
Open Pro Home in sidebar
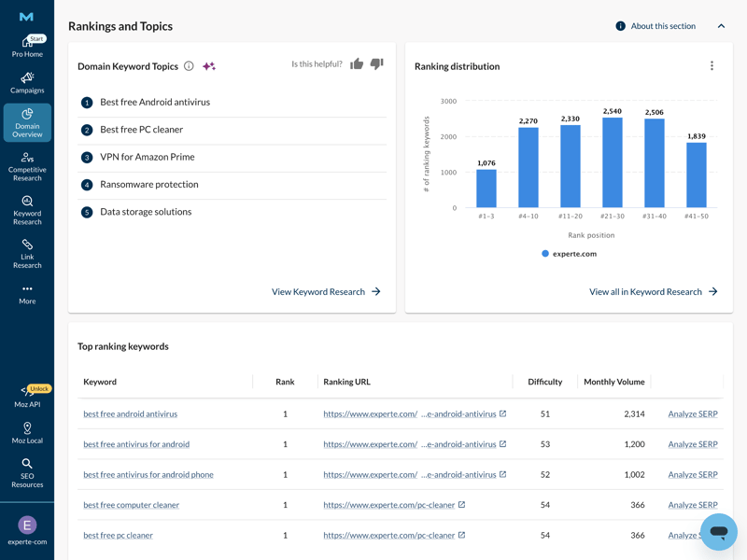[27, 48]
